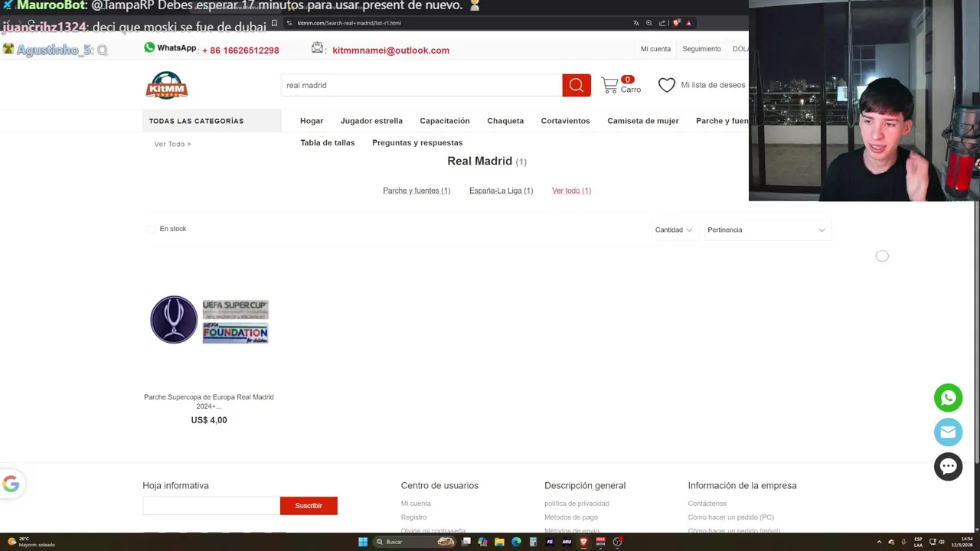Viewport: 980px width, 551px height.
Task: Click the share icon in address bar
Action: [x=662, y=23]
